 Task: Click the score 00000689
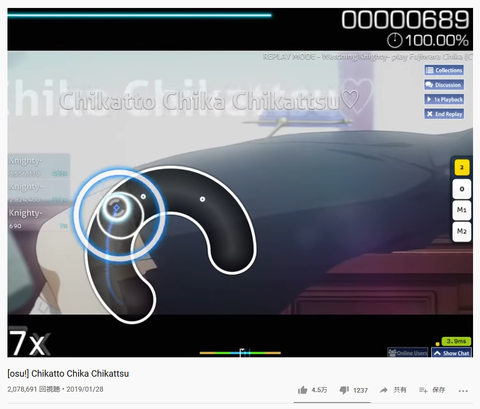(405, 20)
